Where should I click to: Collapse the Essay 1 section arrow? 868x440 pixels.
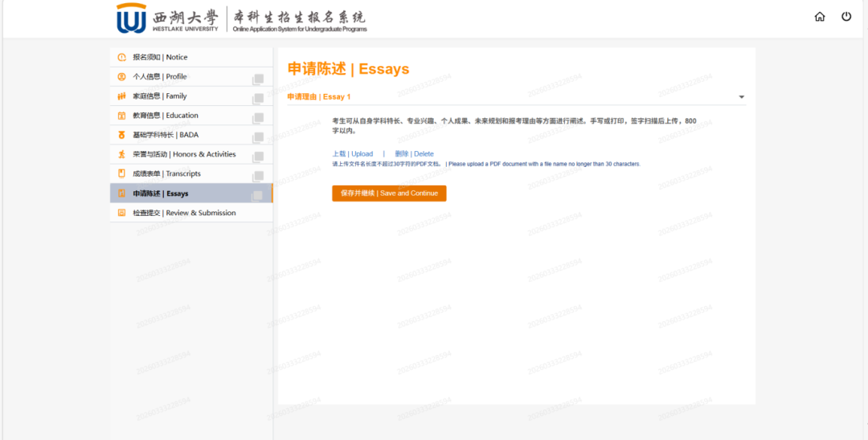click(x=741, y=97)
